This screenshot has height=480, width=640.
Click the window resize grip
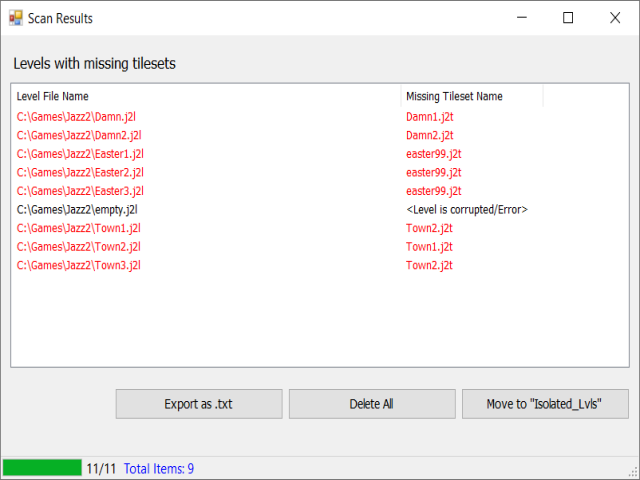click(x=634, y=473)
